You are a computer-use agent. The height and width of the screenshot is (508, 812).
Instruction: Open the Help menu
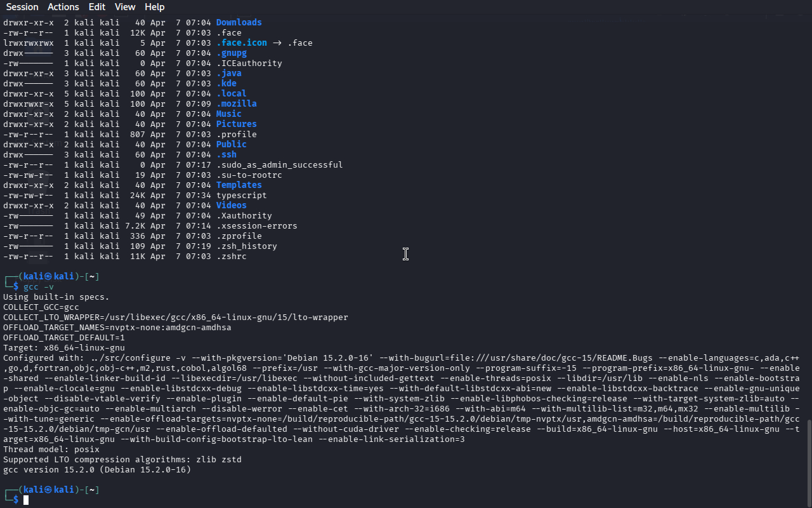point(155,7)
